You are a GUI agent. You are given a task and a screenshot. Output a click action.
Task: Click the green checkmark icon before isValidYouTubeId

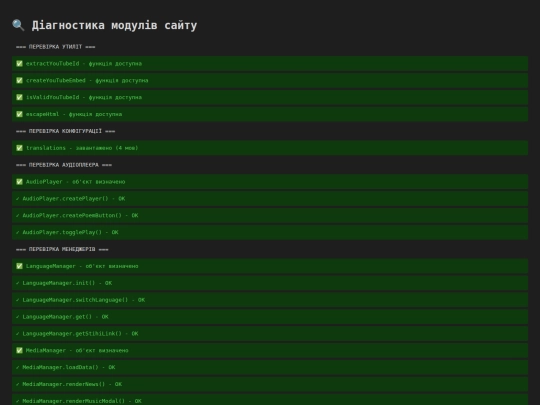click(19, 97)
